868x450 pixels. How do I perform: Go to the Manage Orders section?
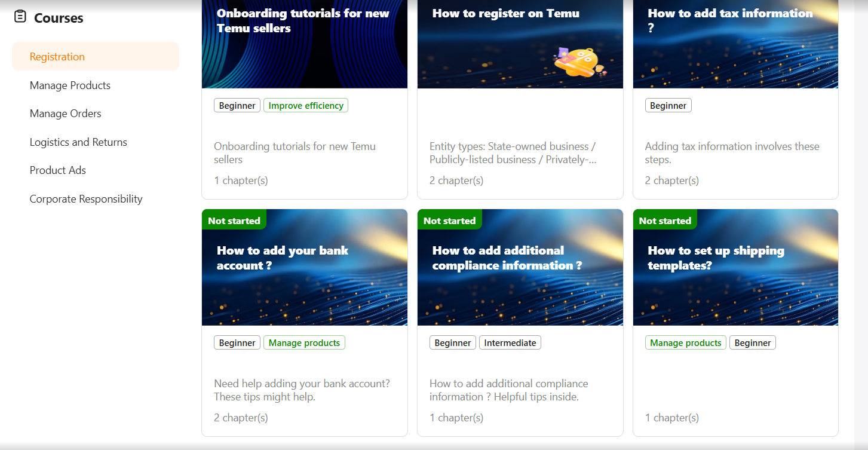(66, 114)
